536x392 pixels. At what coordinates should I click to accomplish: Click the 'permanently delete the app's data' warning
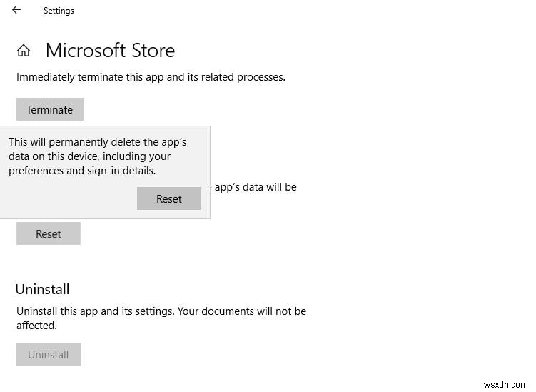point(98,156)
